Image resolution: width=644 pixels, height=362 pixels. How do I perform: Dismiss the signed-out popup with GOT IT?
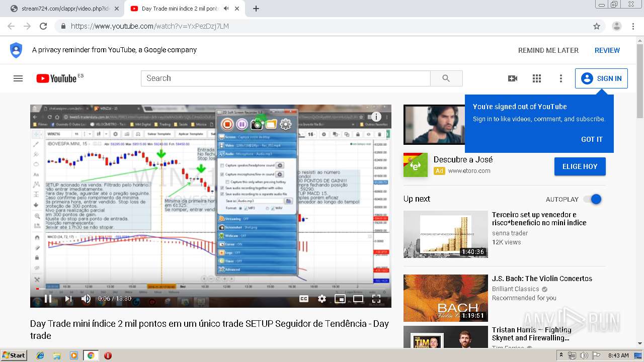pyautogui.click(x=592, y=139)
